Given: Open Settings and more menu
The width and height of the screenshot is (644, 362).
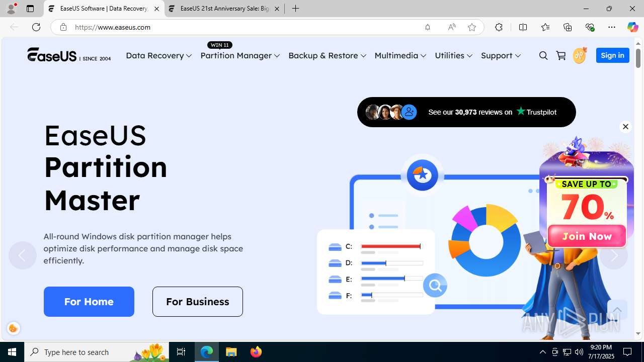Looking at the screenshot, I should [612, 27].
